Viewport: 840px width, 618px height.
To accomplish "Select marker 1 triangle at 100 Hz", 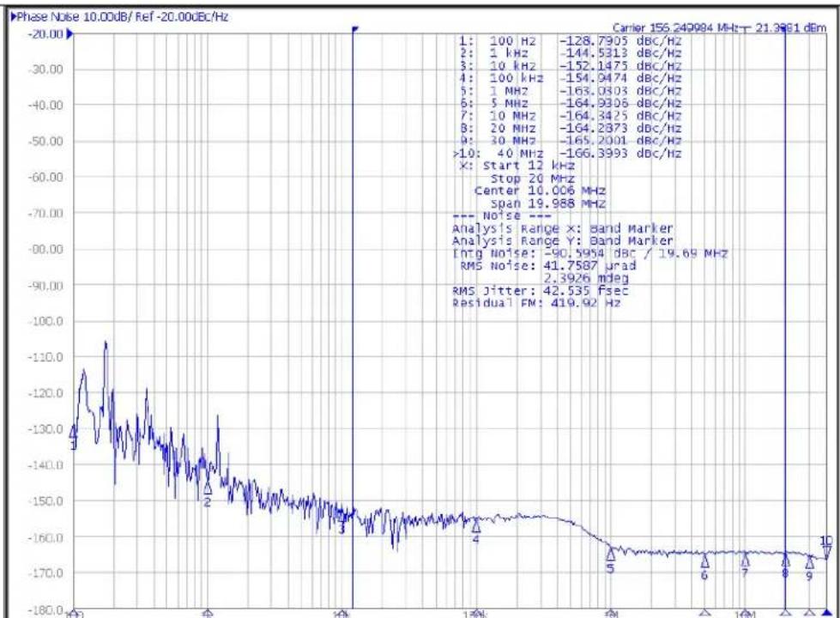I will (x=74, y=431).
